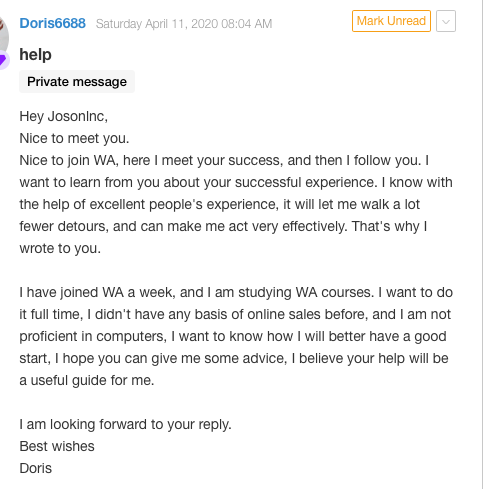Open the Doris6688 profile link
This screenshot has height=489, width=485.
tap(52, 23)
